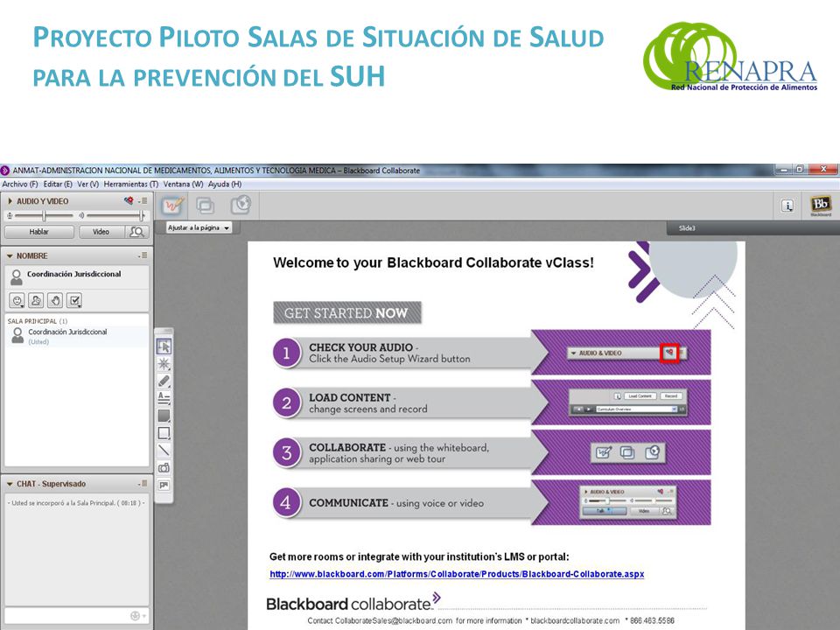Switch to Application Sharing mode

pyautogui.click(x=205, y=206)
